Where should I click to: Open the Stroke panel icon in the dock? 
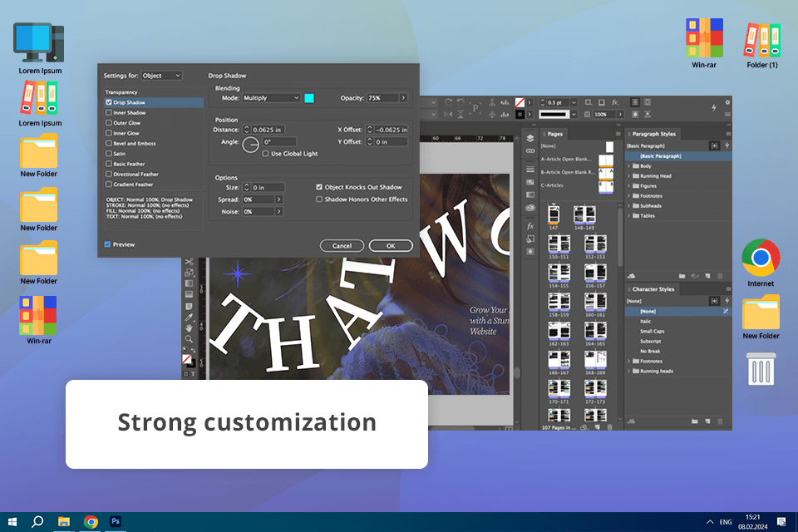coord(530,169)
